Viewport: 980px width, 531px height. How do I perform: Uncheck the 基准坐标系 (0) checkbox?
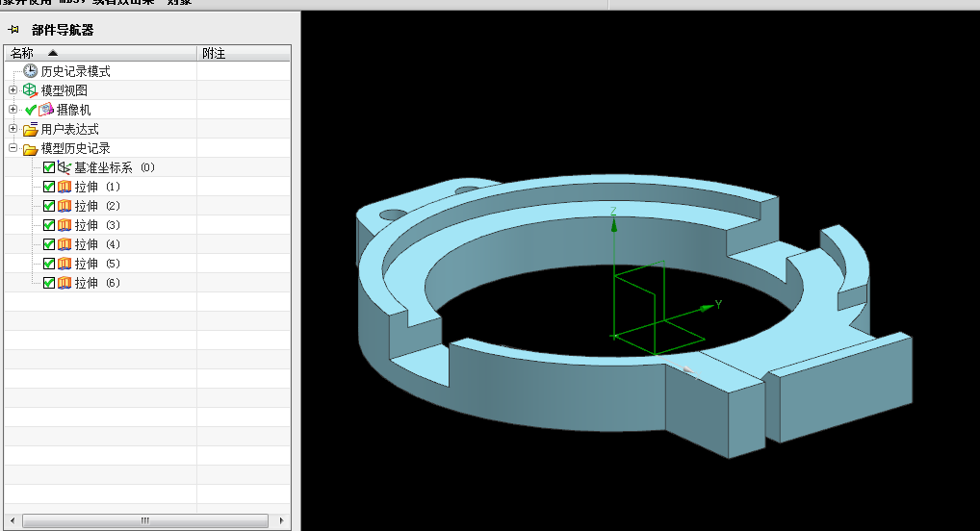coord(49,167)
